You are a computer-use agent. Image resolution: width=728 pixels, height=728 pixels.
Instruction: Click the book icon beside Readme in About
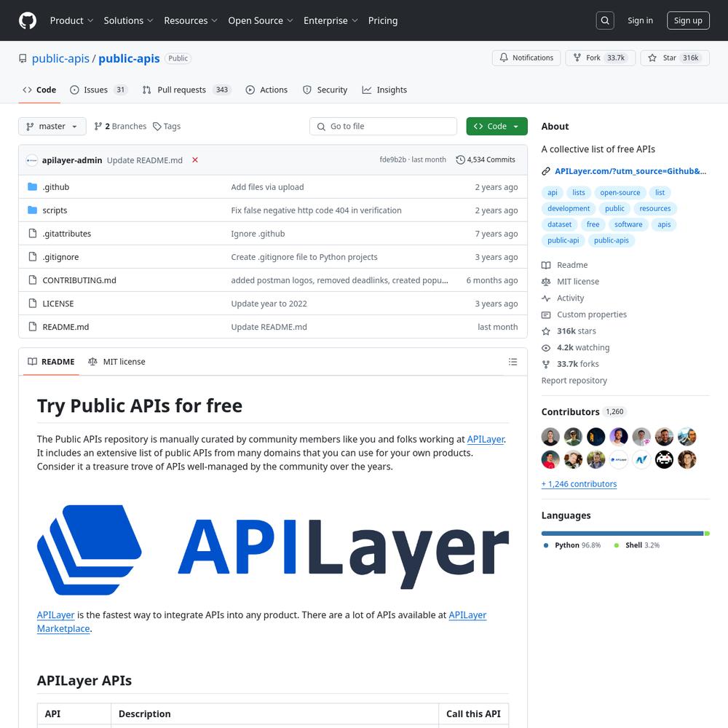pyautogui.click(x=546, y=265)
